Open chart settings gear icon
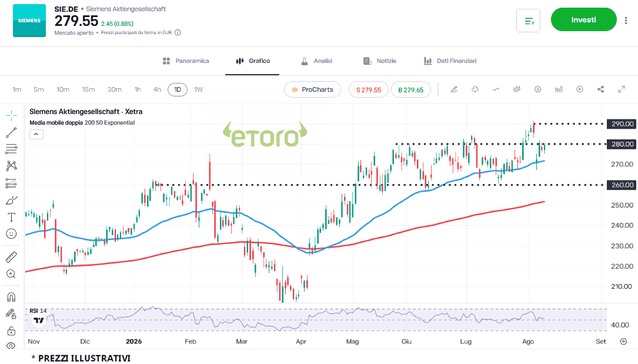The height and width of the screenshot is (364, 638). (537, 89)
